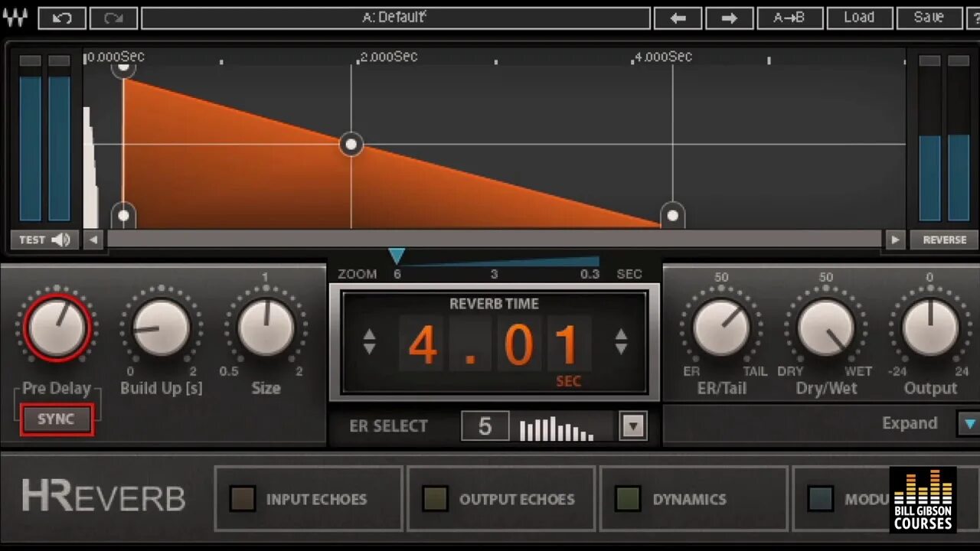Image resolution: width=980 pixels, height=551 pixels.
Task: Click the envelope horizontal scrollbar
Action: [x=495, y=240]
